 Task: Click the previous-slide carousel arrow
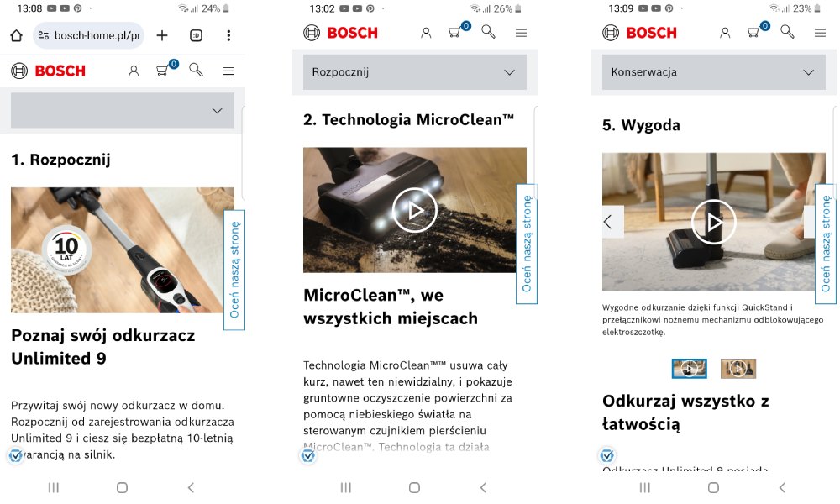608,222
